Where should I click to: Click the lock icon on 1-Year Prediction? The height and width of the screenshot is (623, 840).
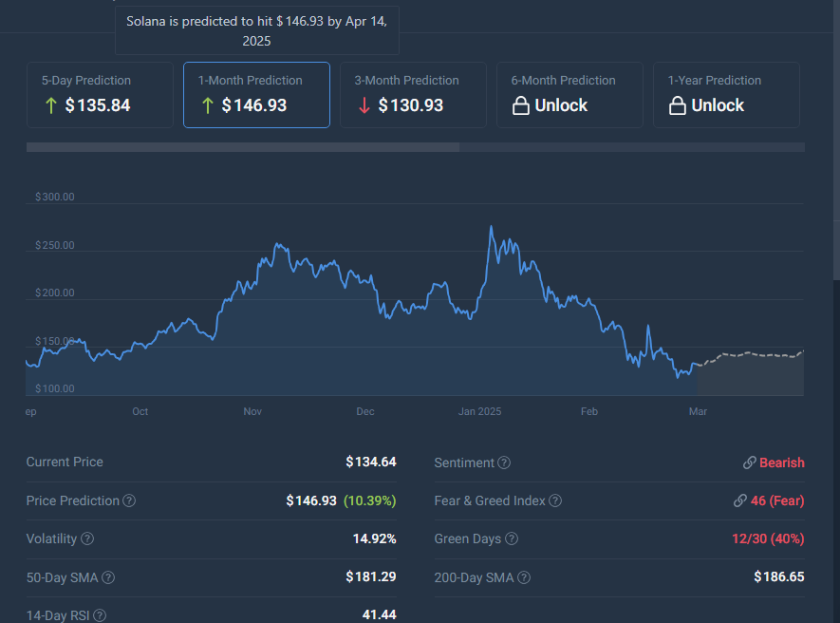677,105
